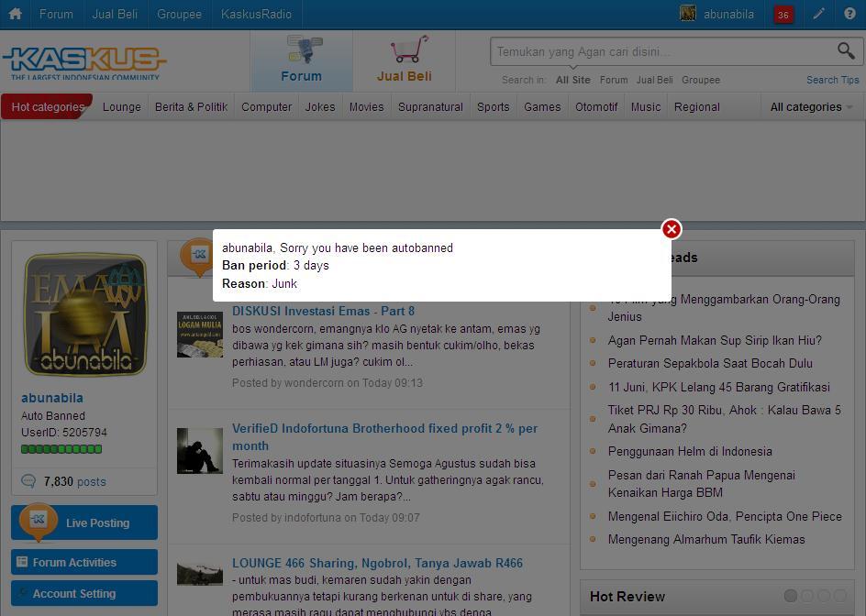
Task: Click the silhouette thumbnail of Indofortuna thread
Action: point(199,451)
